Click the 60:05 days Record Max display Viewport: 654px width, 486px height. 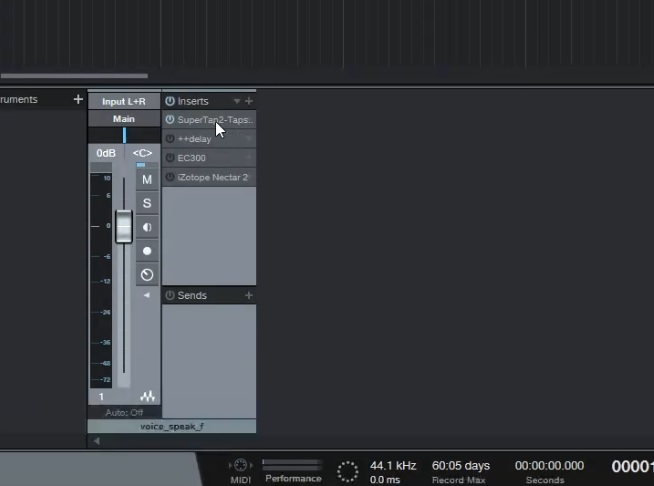pos(460,466)
